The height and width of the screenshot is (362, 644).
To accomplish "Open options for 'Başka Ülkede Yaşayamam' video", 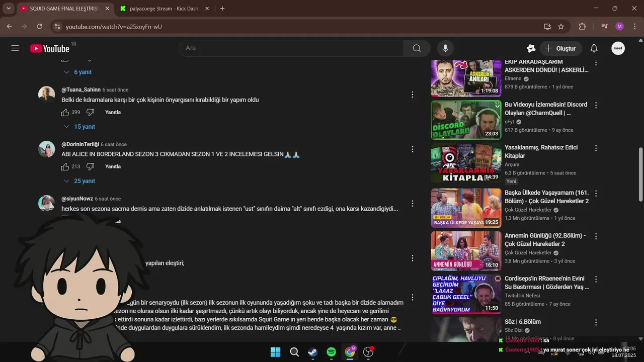I will coord(596,194).
